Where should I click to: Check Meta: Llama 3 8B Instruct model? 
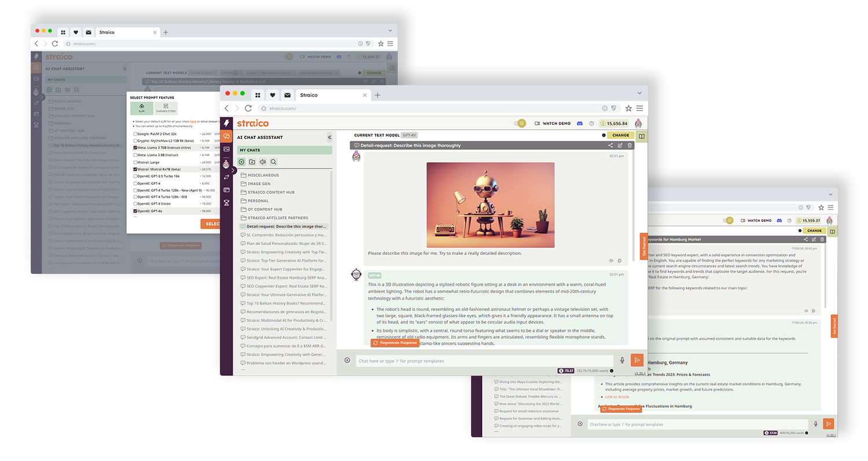(x=135, y=155)
